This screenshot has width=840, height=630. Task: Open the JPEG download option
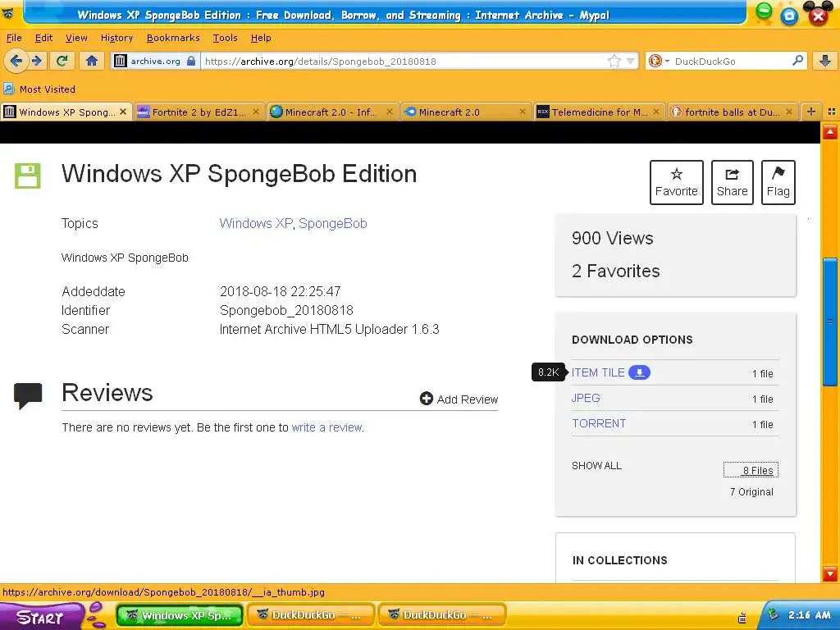point(586,398)
